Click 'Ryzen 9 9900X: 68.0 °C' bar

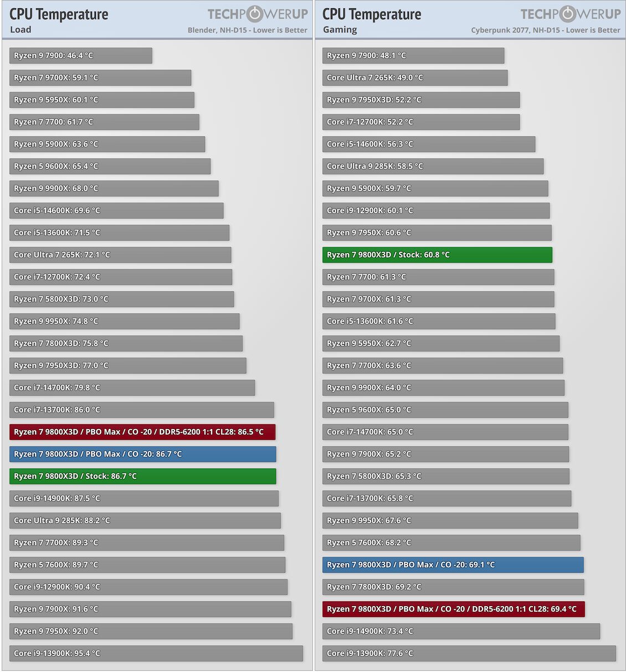[114, 188]
